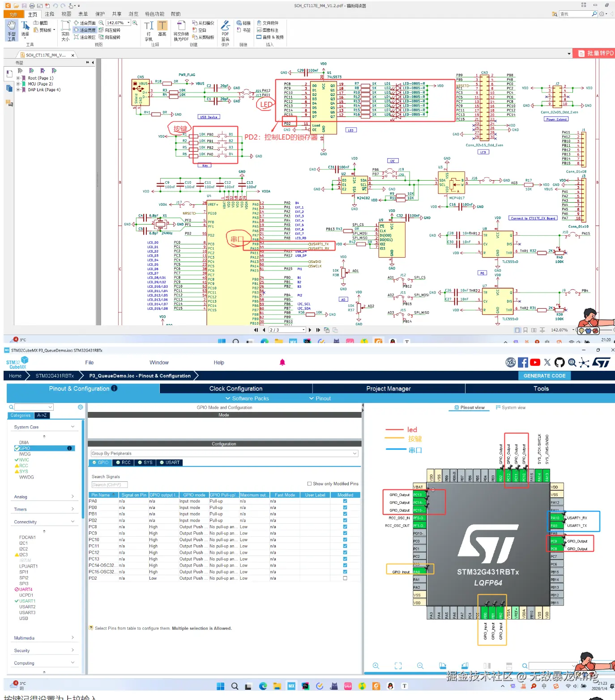615x700 pixels.
Task: Toggle the unchecked Modified checkbox for PD2 row
Action: click(345, 578)
